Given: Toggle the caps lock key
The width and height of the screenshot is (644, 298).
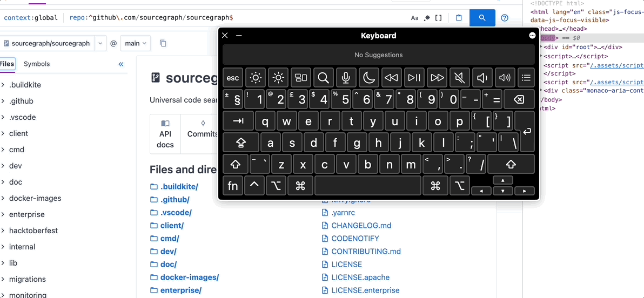Looking at the screenshot, I should [x=241, y=143].
